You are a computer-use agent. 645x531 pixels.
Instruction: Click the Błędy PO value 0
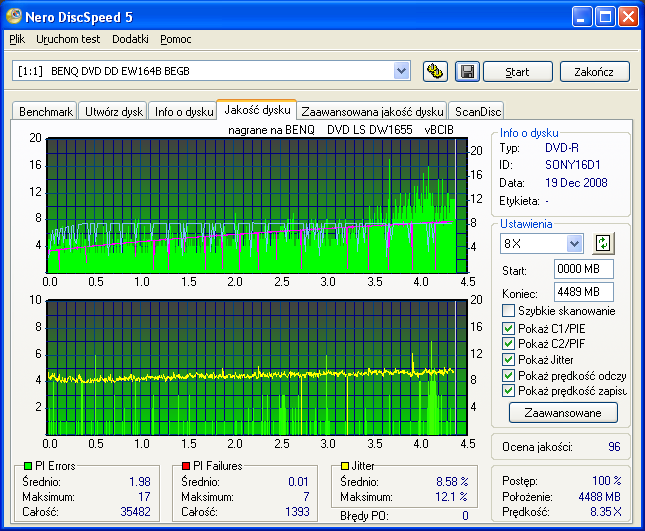(x=465, y=515)
